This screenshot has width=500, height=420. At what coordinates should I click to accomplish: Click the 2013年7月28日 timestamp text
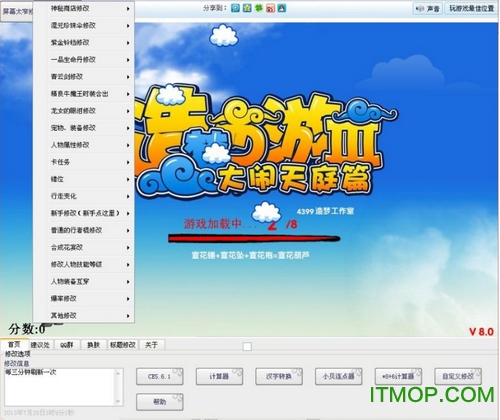click(x=39, y=413)
